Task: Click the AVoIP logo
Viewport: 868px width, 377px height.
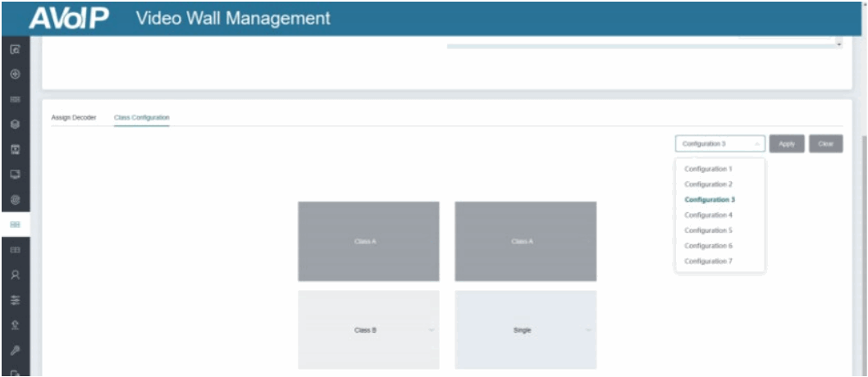Action: click(x=70, y=18)
